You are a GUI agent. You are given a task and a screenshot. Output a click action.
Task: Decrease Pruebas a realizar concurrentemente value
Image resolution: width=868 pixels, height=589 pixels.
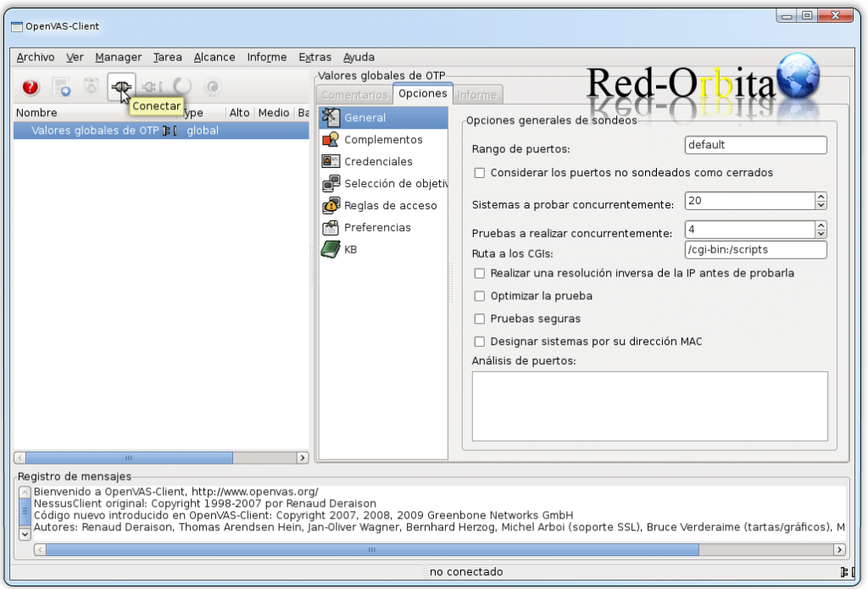821,234
